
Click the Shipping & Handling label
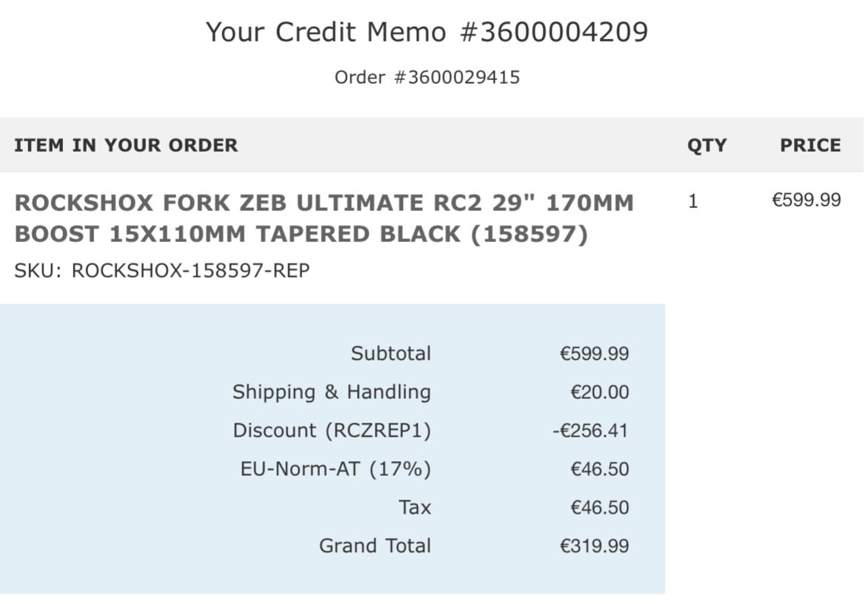click(x=331, y=392)
